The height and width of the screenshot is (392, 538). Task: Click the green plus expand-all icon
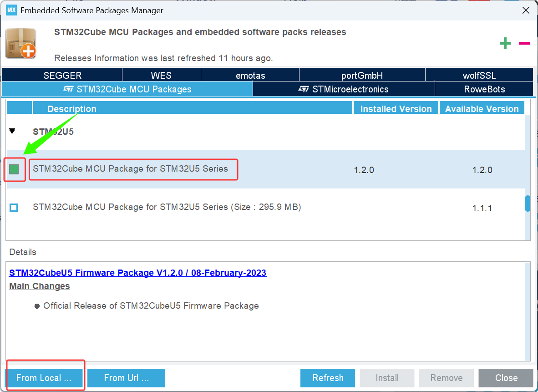(x=505, y=43)
